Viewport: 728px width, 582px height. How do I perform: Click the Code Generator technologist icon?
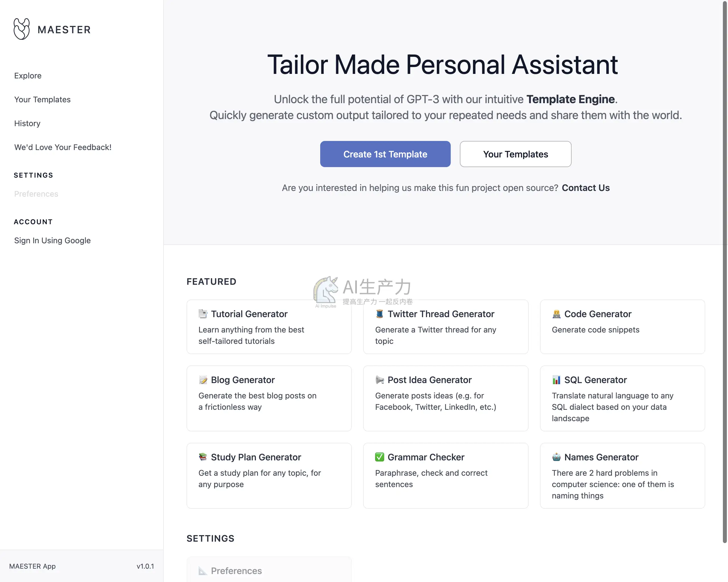(x=556, y=314)
